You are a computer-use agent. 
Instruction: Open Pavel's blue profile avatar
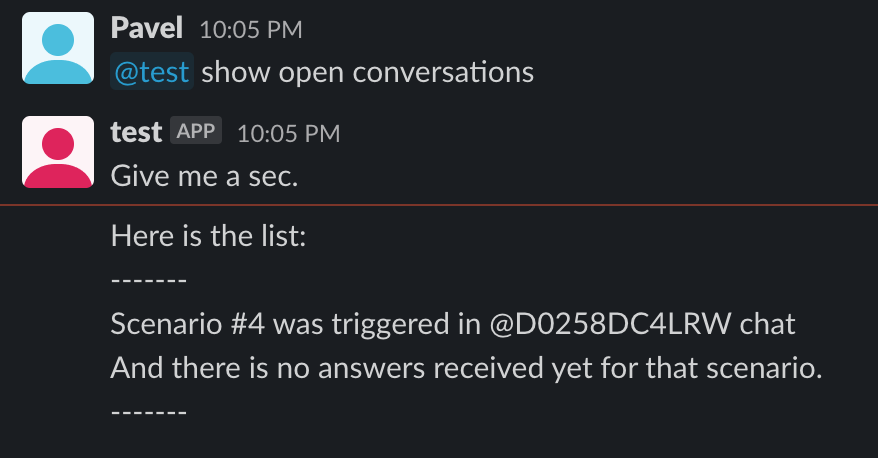(58, 48)
